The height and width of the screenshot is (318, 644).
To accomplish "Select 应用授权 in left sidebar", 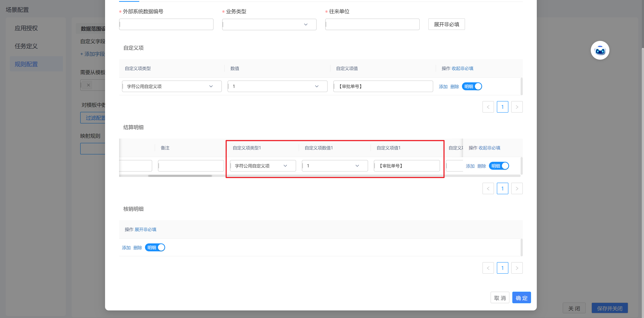I will (x=26, y=28).
